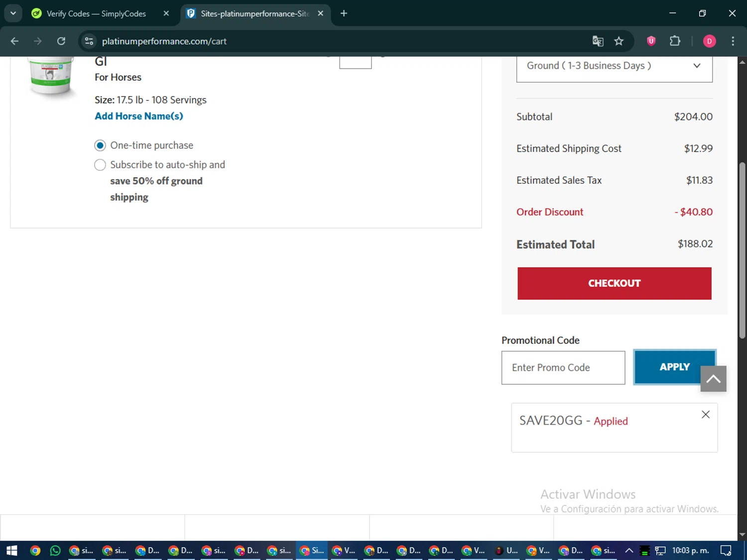Click Add Horse Name(s) link
The image size is (747, 560).
139,116
